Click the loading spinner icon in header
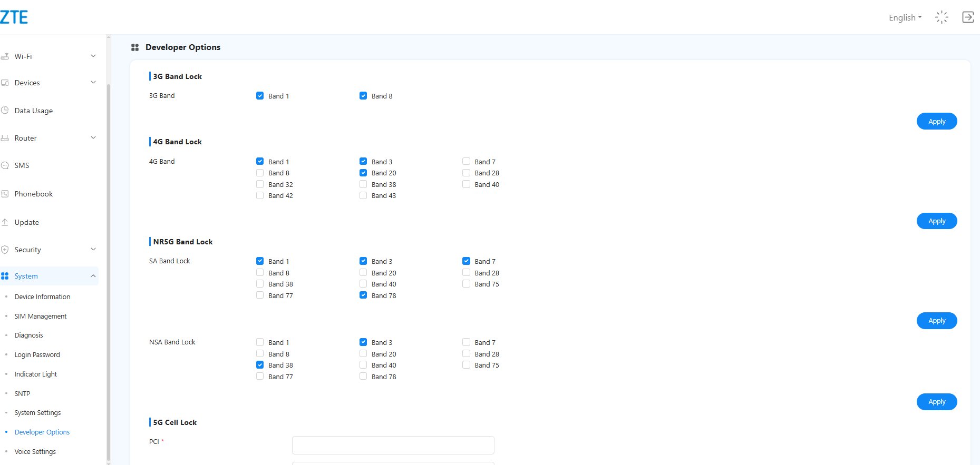Screen dimensions: 980x465 (x=942, y=17)
